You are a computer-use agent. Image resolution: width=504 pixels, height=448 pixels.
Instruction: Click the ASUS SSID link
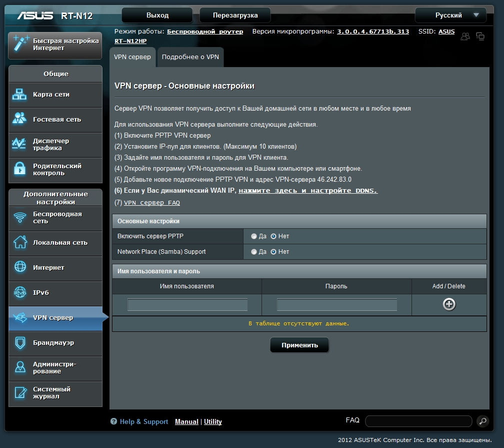click(x=446, y=32)
